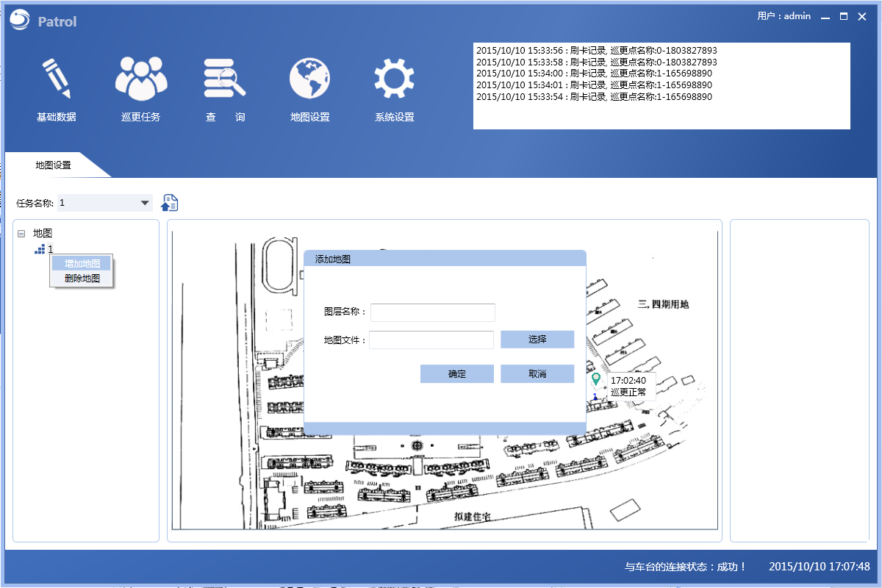The height and width of the screenshot is (588, 882).
Task: Click the first log entry in record list
Action: [596, 51]
